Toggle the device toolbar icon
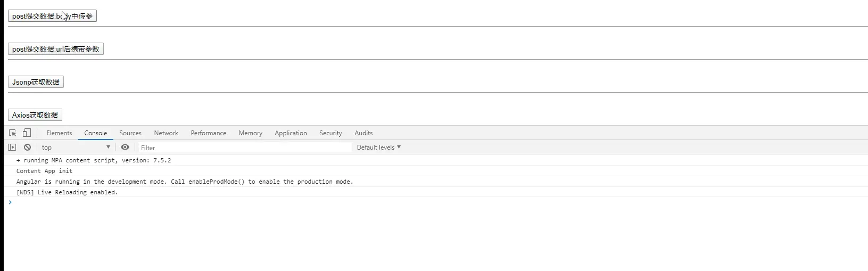The height and width of the screenshot is (271, 868). pos(27,133)
